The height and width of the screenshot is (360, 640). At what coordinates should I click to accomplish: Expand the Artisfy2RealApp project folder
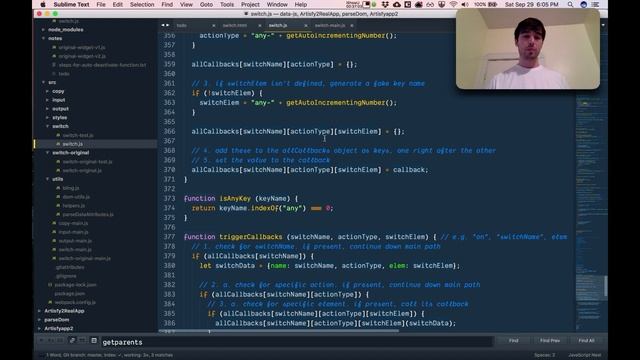[x=40, y=311]
